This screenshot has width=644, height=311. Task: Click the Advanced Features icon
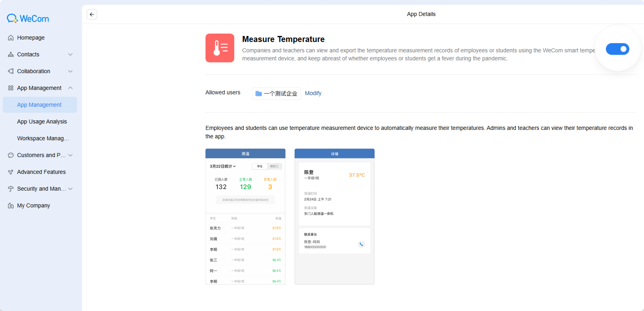[11, 172]
